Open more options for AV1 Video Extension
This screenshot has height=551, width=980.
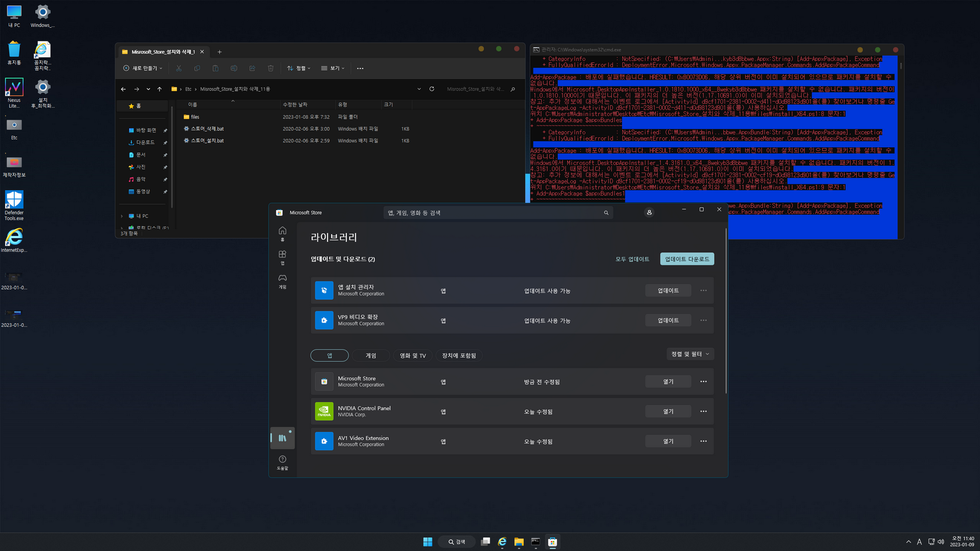pyautogui.click(x=703, y=441)
